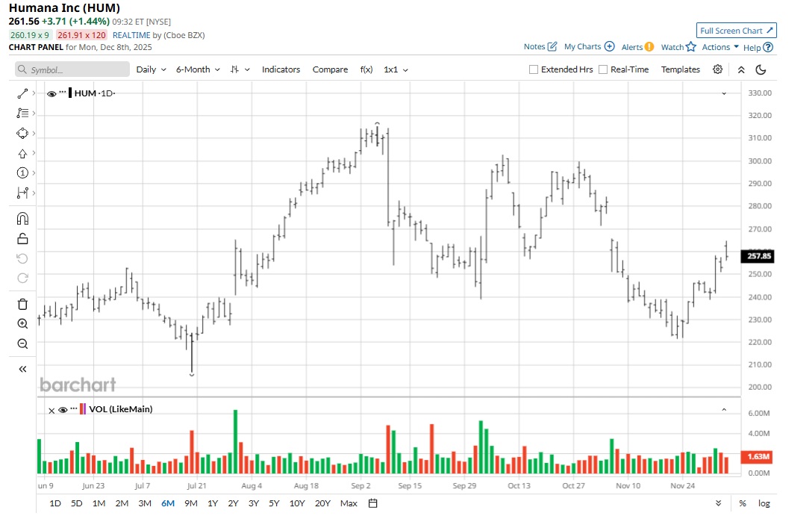Open the bar type selector
The height and width of the screenshot is (522, 812).
coord(240,69)
